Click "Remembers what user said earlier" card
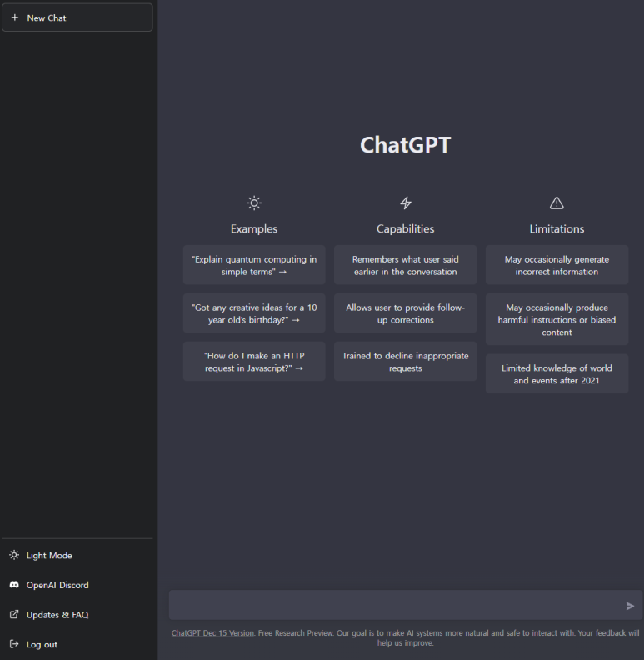 tap(406, 265)
